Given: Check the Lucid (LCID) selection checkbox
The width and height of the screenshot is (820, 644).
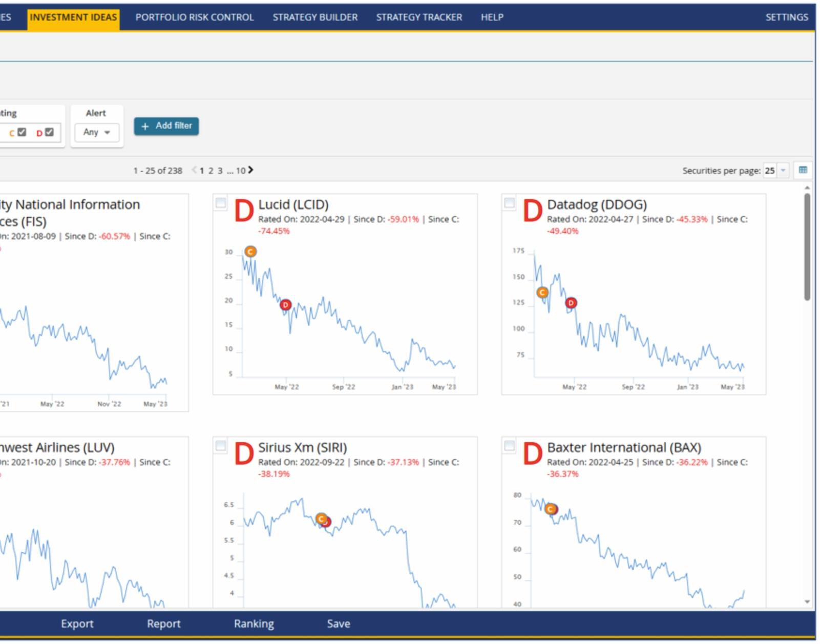Looking at the screenshot, I should coord(221,203).
